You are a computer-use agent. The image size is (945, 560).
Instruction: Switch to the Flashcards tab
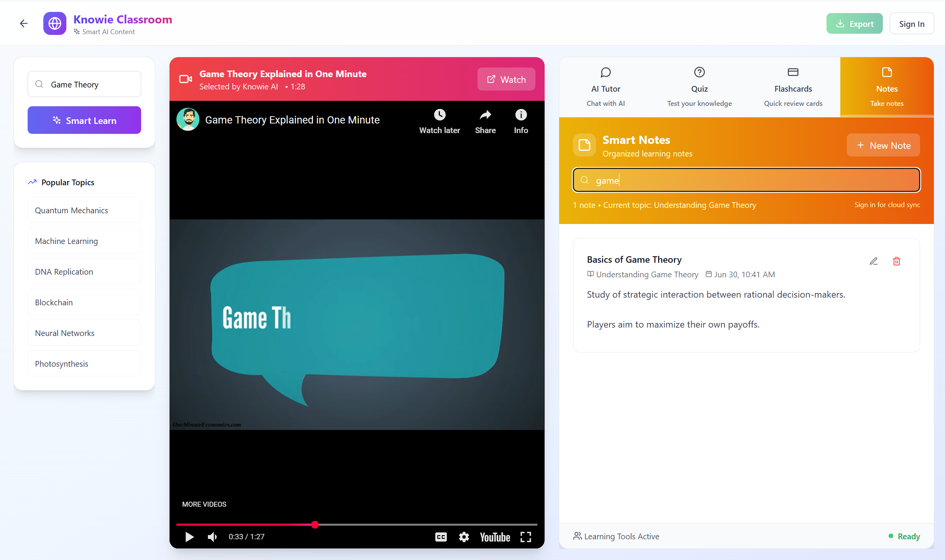[793, 87]
